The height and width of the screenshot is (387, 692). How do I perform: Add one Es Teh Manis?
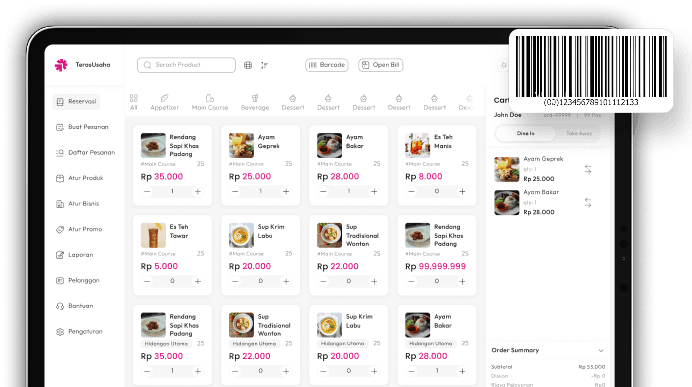(462, 192)
